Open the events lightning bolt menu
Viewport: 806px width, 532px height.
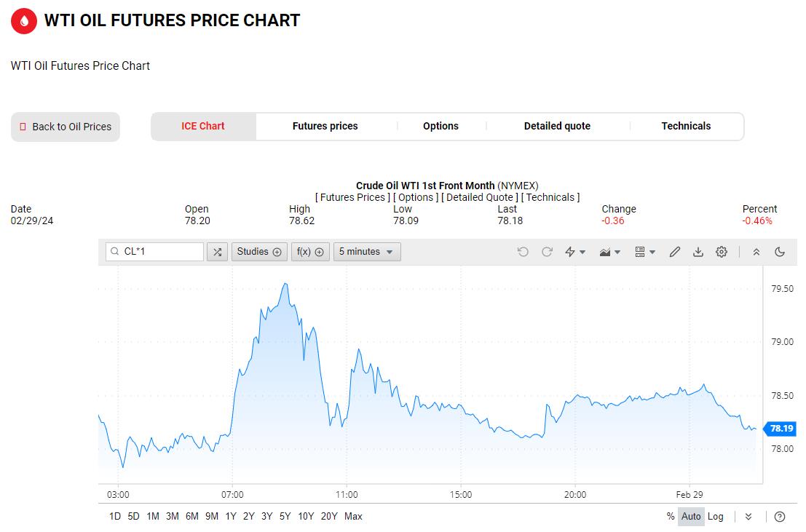click(575, 252)
